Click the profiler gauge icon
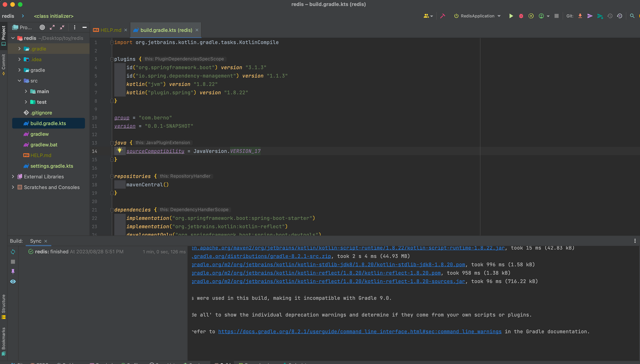The width and height of the screenshot is (640, 364). tap(541, 16)
